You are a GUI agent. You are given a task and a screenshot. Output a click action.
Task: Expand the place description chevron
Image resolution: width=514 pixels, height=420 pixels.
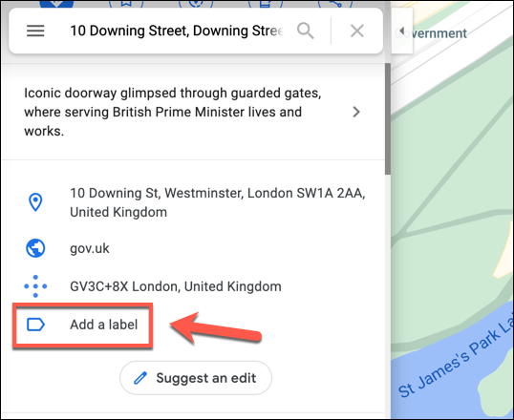click(x=356, y=112)
